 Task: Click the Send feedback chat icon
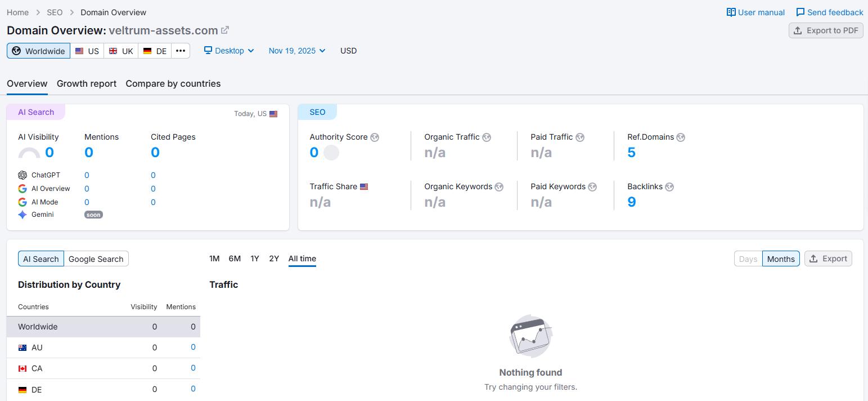point(800,12)
